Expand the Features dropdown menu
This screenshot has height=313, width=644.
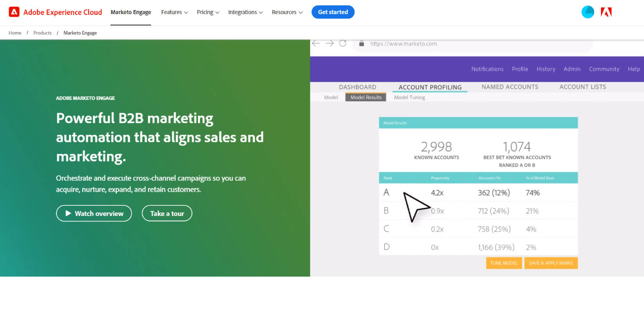pos(174,12)
